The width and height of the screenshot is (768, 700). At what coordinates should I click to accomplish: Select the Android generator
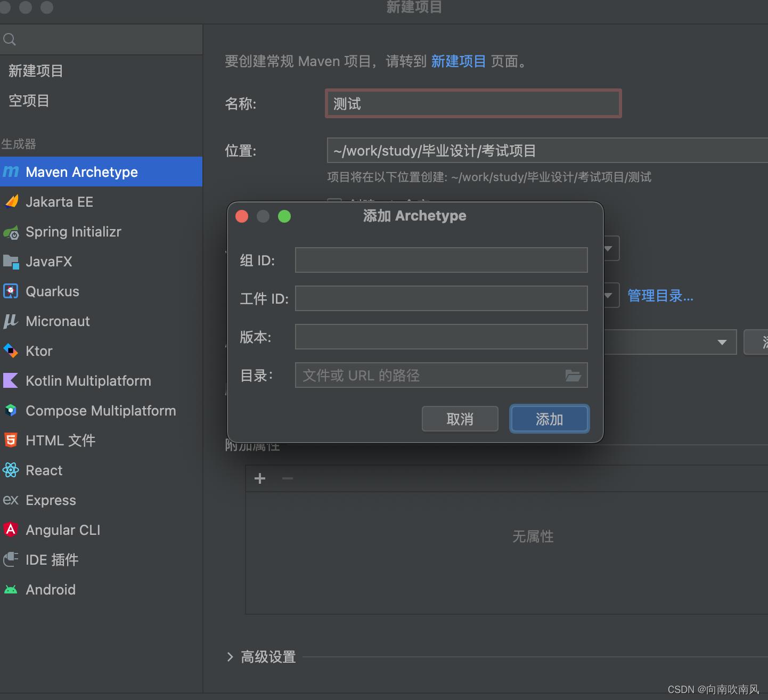51,589
